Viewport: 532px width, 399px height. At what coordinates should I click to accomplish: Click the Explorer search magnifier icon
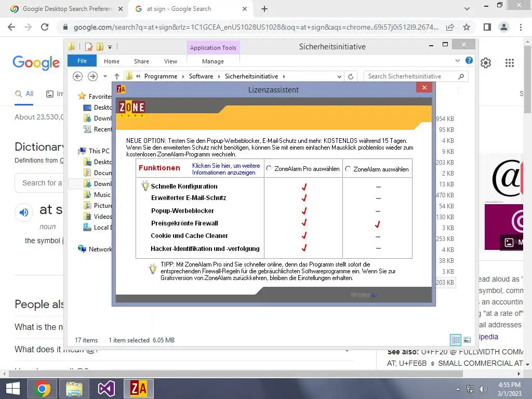pos(461,76)
